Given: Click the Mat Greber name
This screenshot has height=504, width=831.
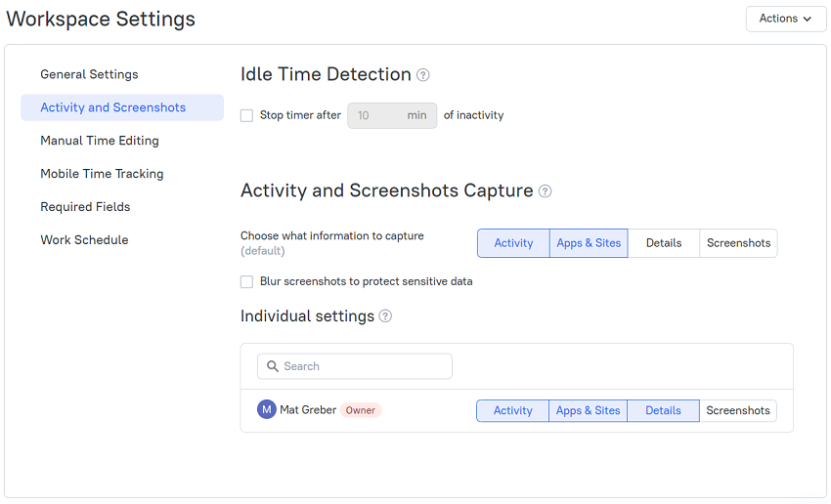Looking at the screenshot, I should [308, 410].
